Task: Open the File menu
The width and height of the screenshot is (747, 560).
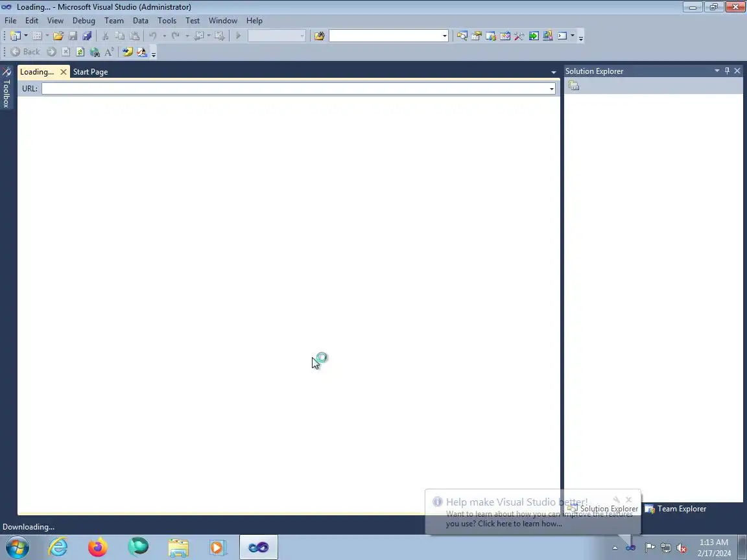Action: tap(10, 21)
